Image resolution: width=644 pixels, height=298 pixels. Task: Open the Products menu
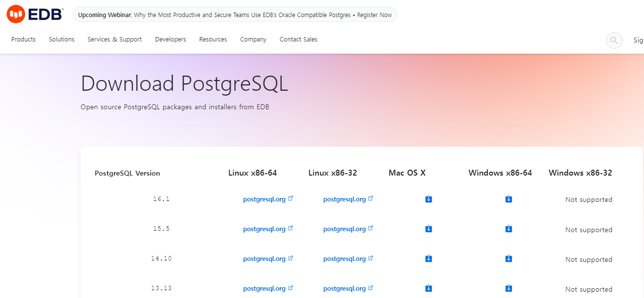(x=23, y=40)
